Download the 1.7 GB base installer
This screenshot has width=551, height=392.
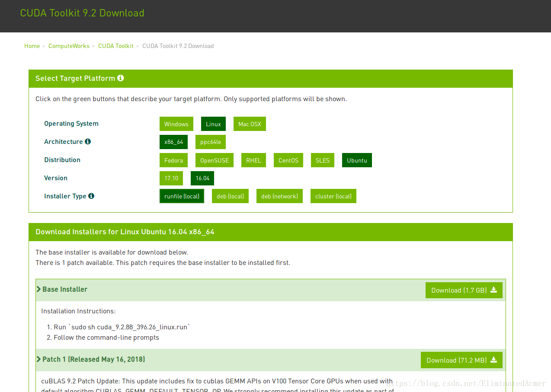(x=464, y=290)
